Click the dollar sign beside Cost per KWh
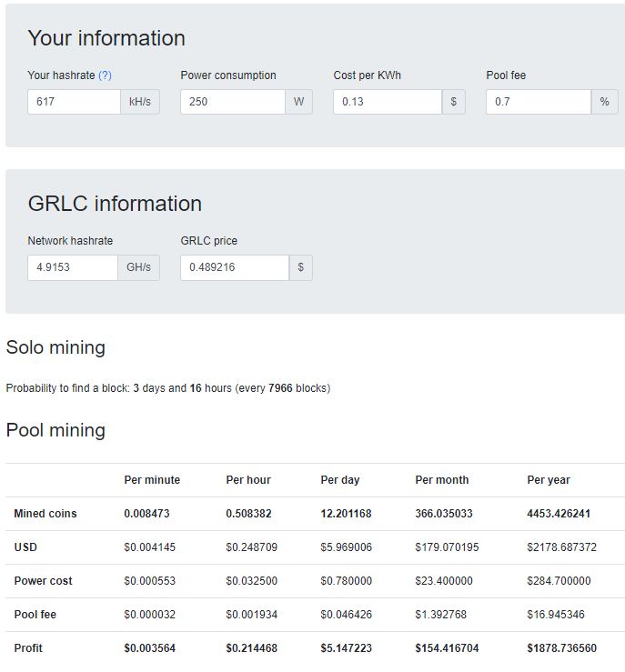Viewport: 625px width, 672px height. click(x=454, y=102)
